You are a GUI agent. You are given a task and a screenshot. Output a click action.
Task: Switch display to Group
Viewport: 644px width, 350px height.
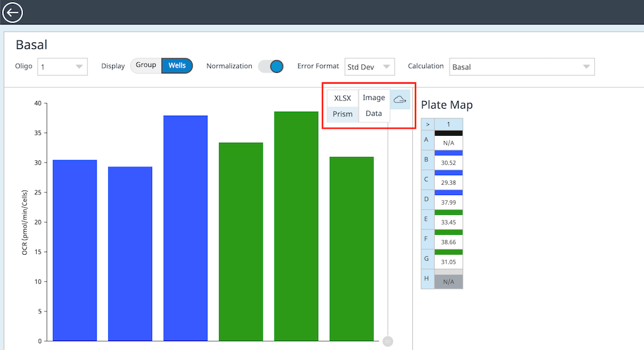tap(146, 66)
